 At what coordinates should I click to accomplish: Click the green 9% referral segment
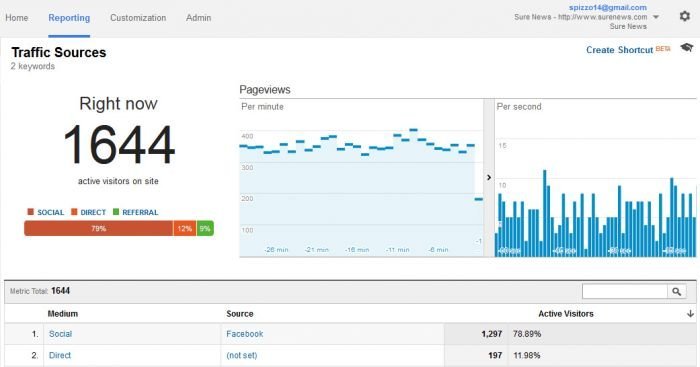(205, 229)
